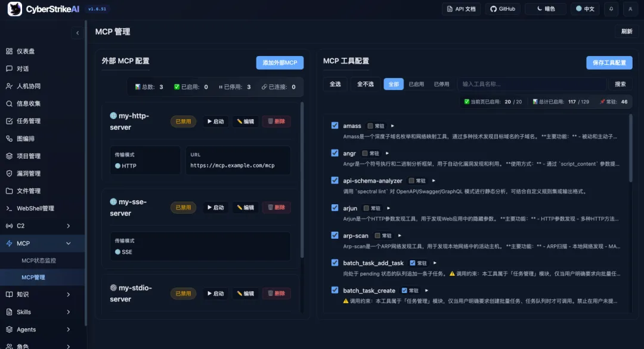Click the 信息收集 search icon
This screenshot has height=349, width=644.
pos(9,104)
